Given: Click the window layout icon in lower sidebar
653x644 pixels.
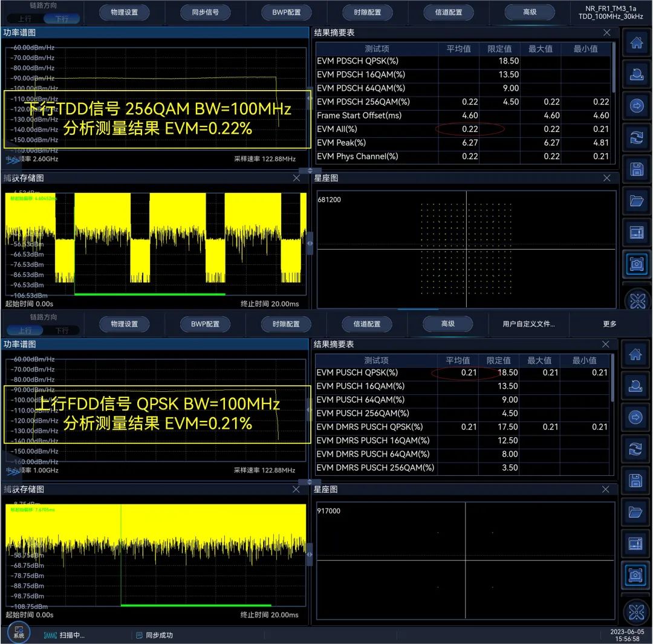Looking at the screenshot, I should (x=635, y=544).
